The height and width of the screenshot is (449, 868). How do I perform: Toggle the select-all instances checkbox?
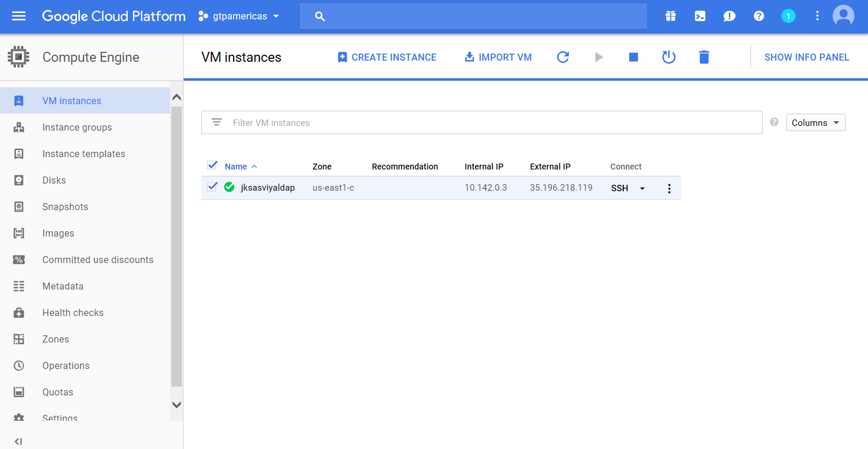212,165
